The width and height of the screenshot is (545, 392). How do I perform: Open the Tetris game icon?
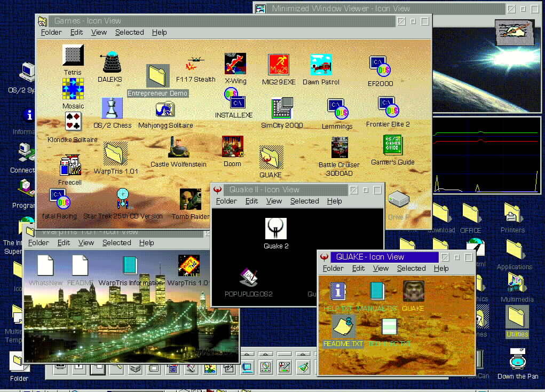(73, 56)
